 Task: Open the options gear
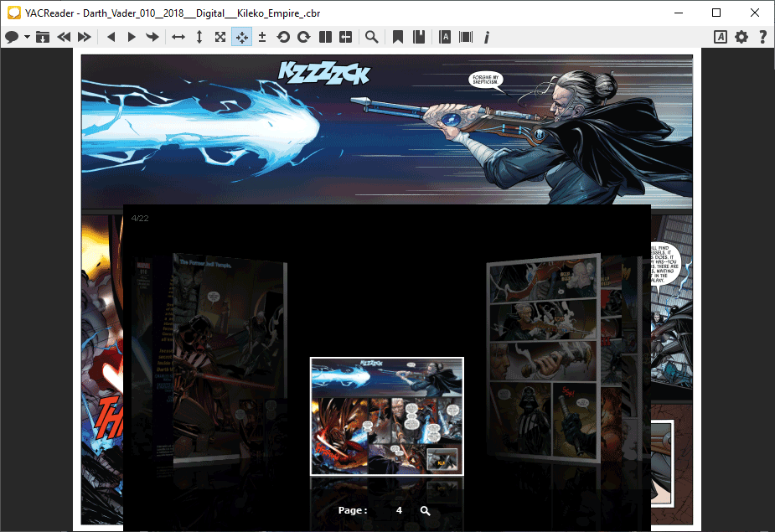tap(741, 37)
